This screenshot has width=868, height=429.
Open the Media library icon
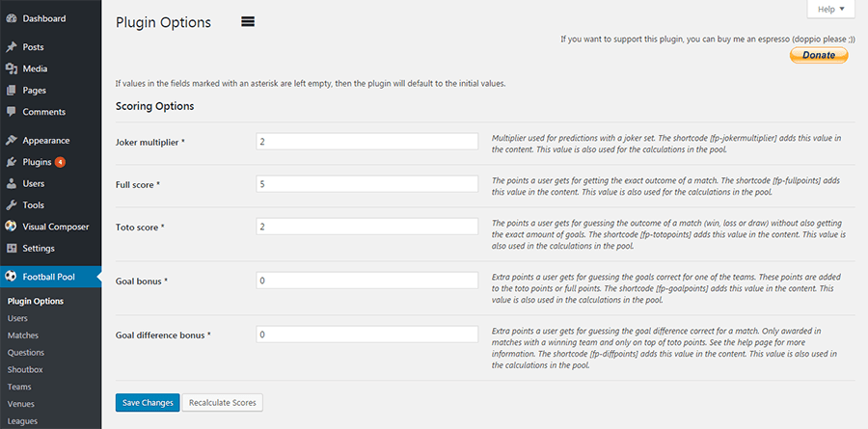(11, 68)
